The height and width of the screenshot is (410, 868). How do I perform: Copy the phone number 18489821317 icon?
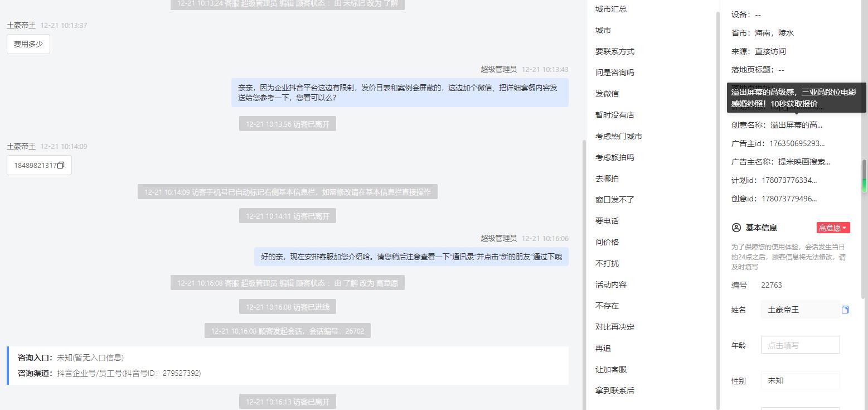pyautogui.click(x=61, y=165)
